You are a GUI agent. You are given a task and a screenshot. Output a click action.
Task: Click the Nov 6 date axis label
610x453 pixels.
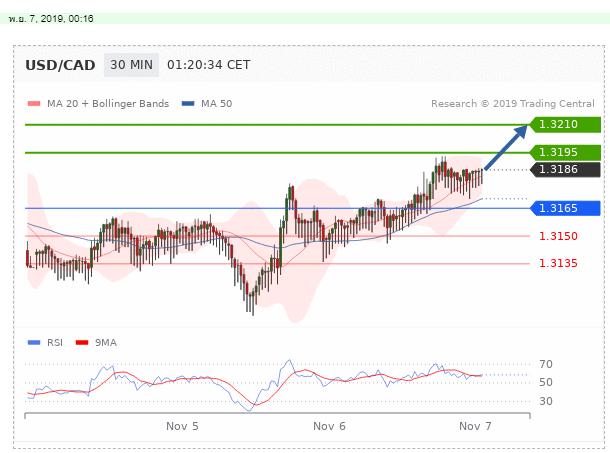[329, 427]
